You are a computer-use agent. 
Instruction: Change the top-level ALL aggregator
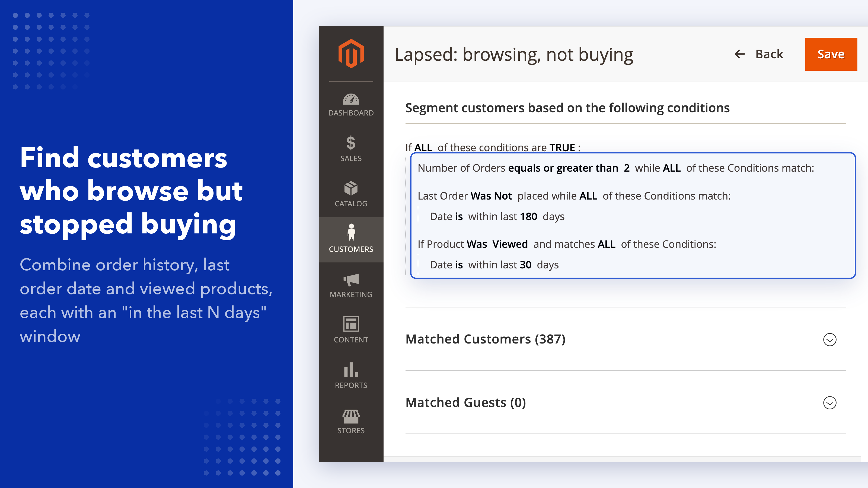tap(423, 147)
